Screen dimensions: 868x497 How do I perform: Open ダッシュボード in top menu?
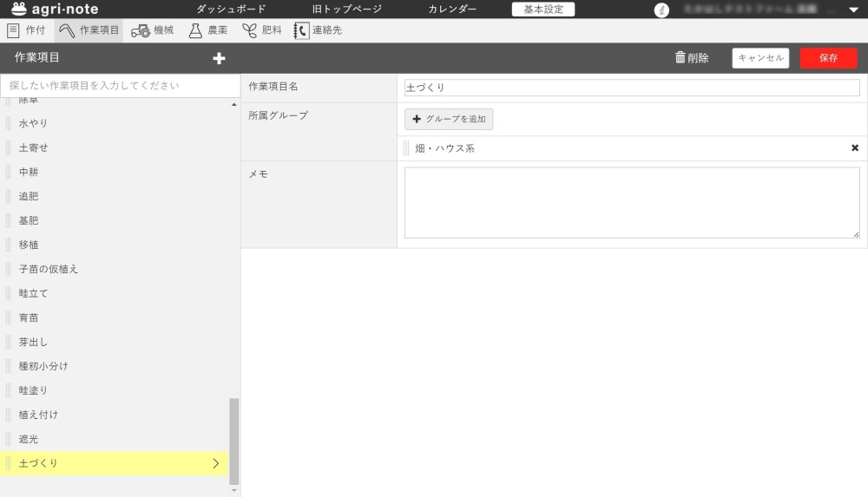231,10
